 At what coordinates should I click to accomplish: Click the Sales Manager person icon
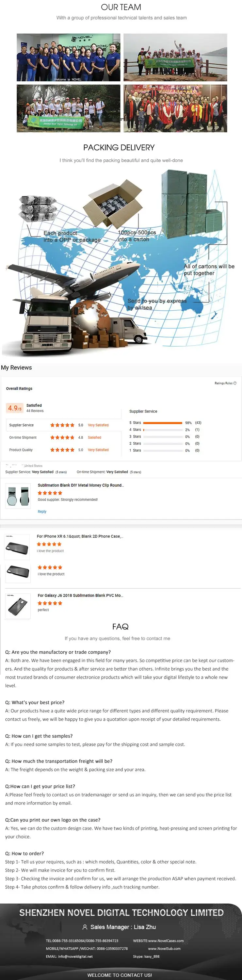[x=85, y=927]
